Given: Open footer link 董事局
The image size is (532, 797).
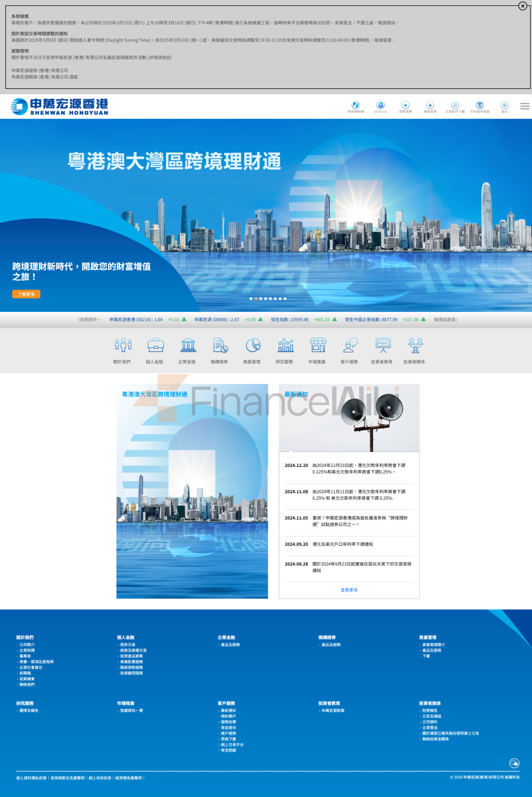Looking at the screenshot, I should [25, 656].
